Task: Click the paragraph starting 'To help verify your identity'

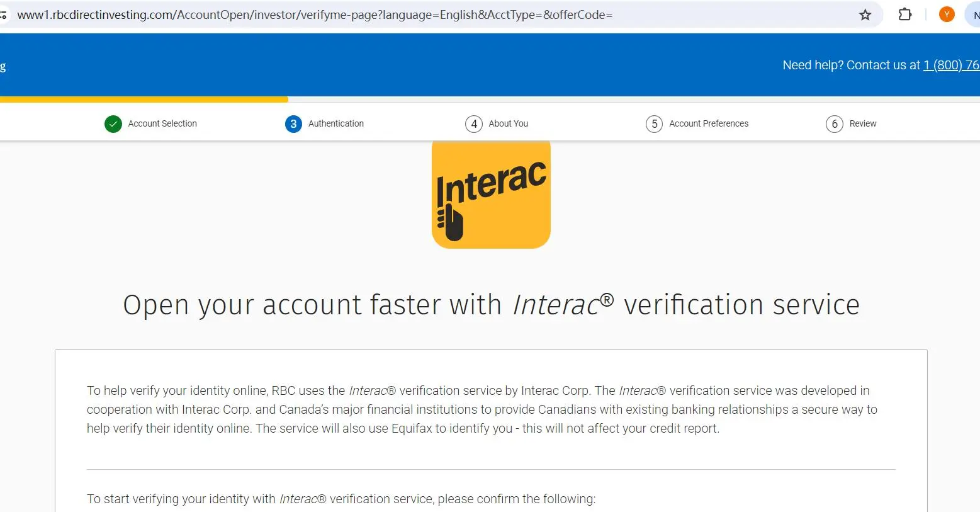Action: pos(482,409)
